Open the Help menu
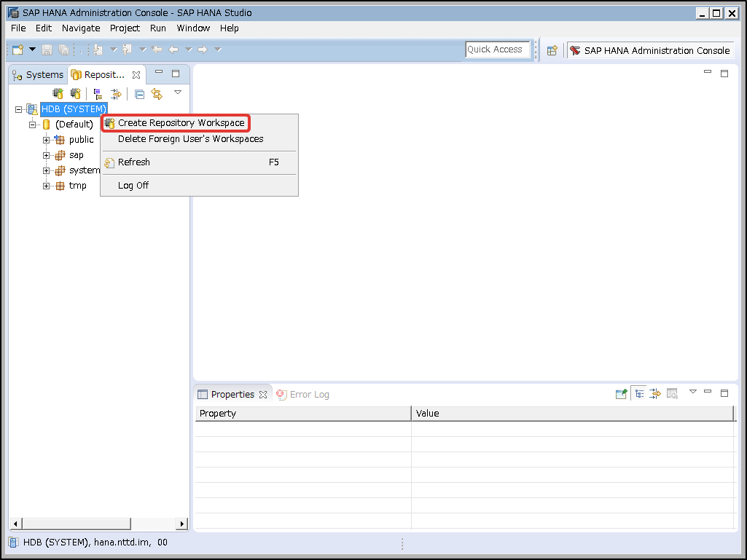The width and height of the screenshot is (747, 560). tap(229, 28)
